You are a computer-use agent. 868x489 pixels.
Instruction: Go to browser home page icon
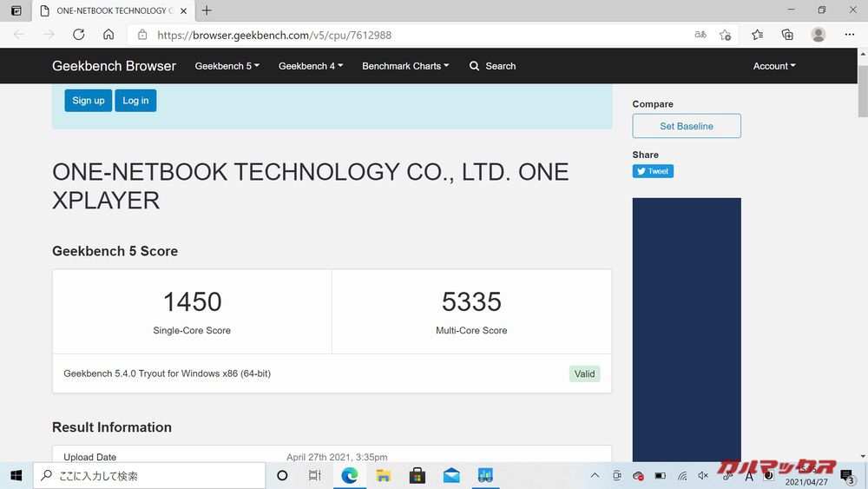click(108, 35)
